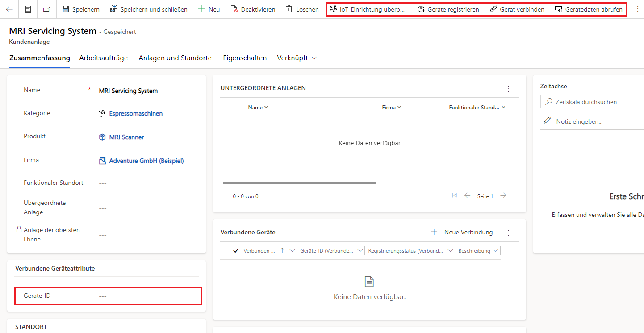Click the Zeitskala durchsuchen search field
The height and width of the screenshot is (333, 644).
[593, 102]
